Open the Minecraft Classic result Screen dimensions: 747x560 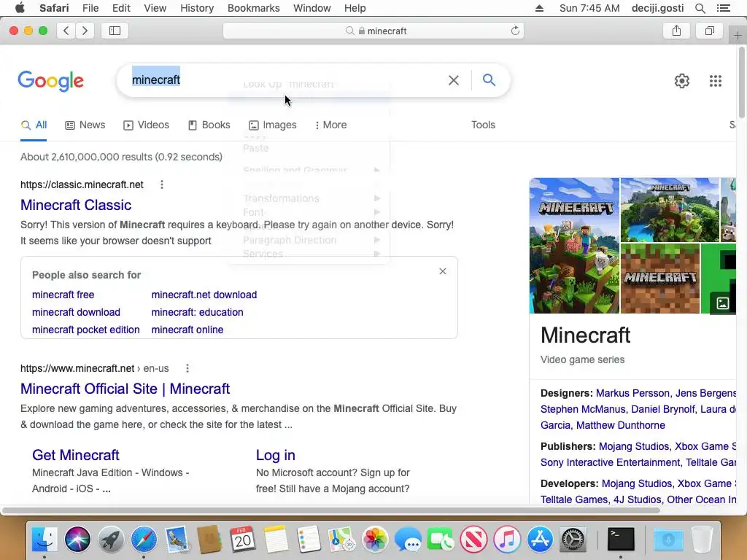[76, 205]
